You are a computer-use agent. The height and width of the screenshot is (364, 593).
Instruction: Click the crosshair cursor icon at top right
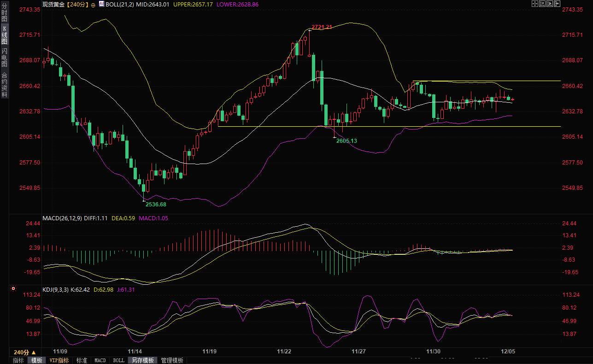pos(535,4)
